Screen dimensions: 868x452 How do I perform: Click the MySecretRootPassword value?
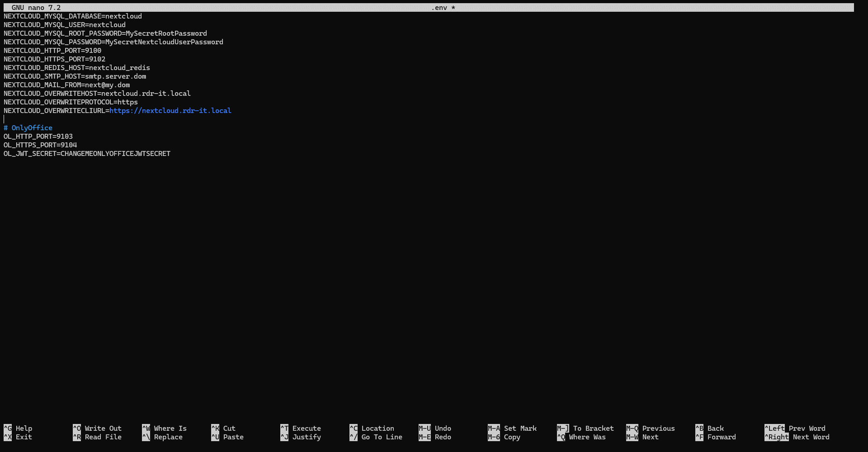pos(166,33)
